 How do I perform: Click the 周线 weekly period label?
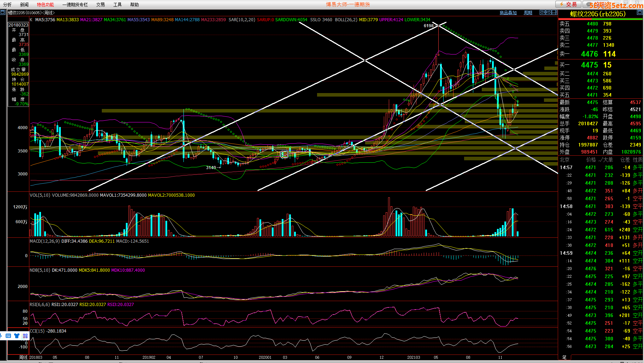point(23,357)
